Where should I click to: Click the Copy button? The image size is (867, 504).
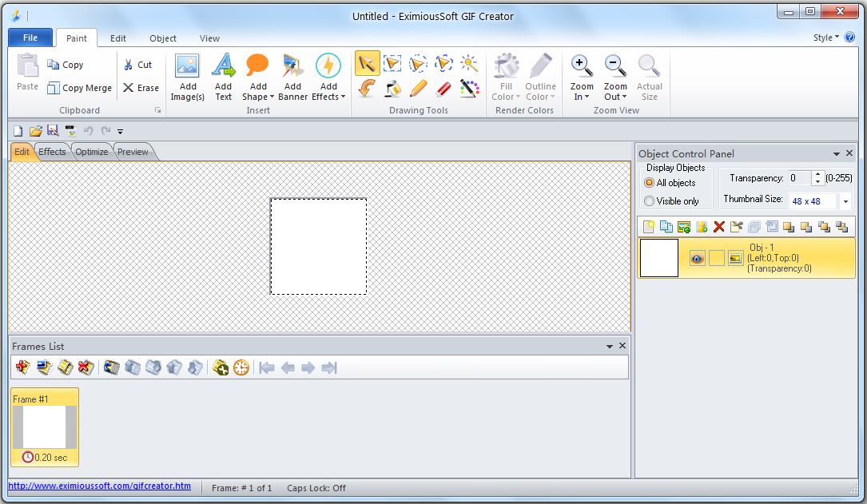coord(66,65)
